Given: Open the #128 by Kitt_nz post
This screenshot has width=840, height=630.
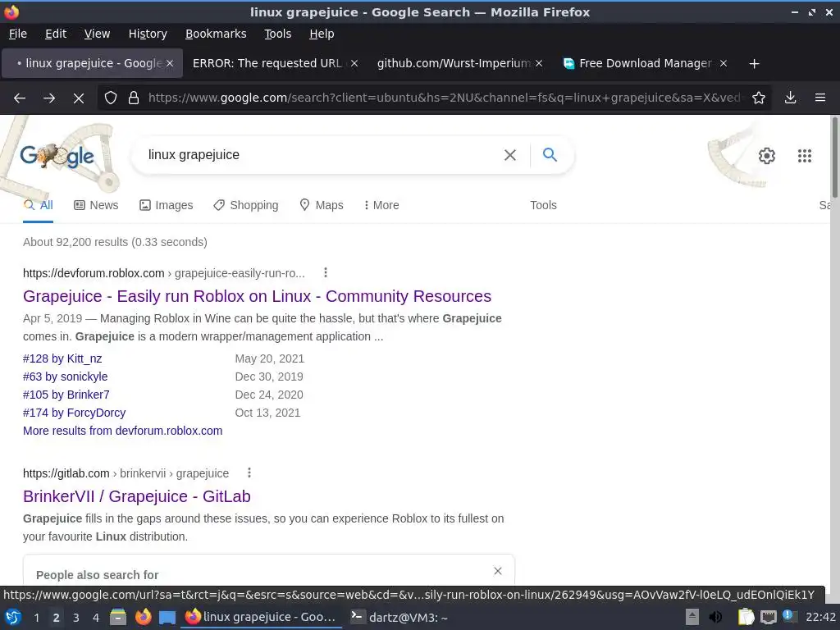Looking at the screenshot, I should pyautogui.click(x=62, y=358).
